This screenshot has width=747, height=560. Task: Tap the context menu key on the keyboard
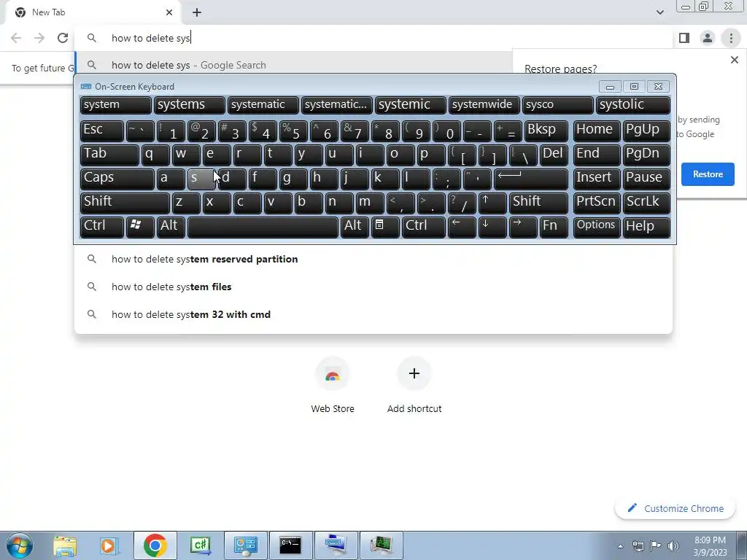(385, 227)
